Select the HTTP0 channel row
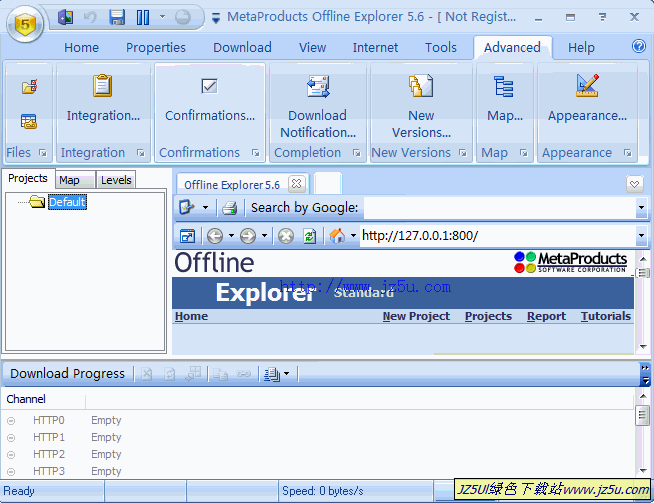The image size is (654, 503). 319,420
